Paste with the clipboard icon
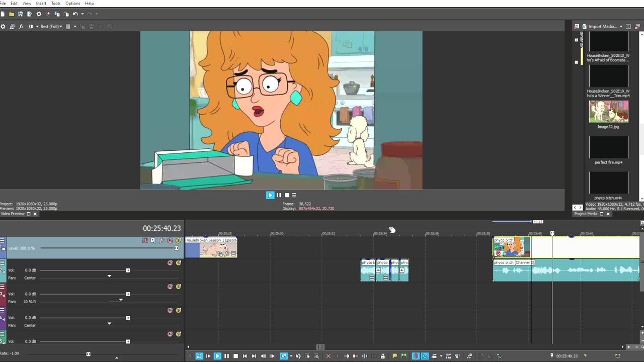644x362 pixels. 66,14
